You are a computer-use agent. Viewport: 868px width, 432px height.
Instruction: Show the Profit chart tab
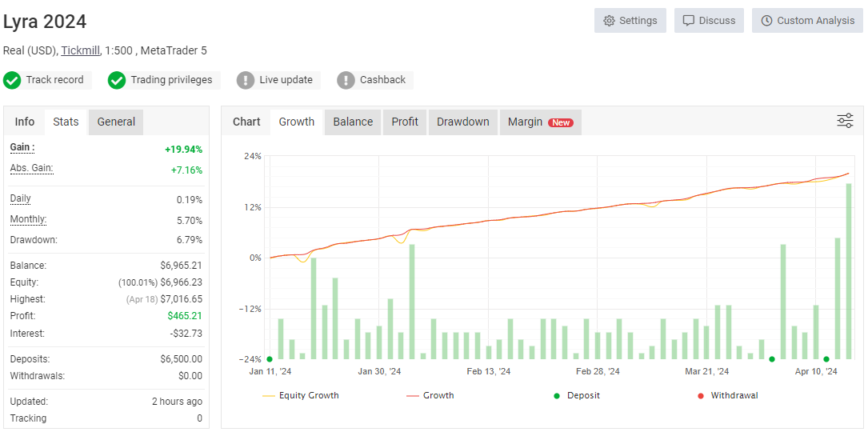click(x=405, y=122)
